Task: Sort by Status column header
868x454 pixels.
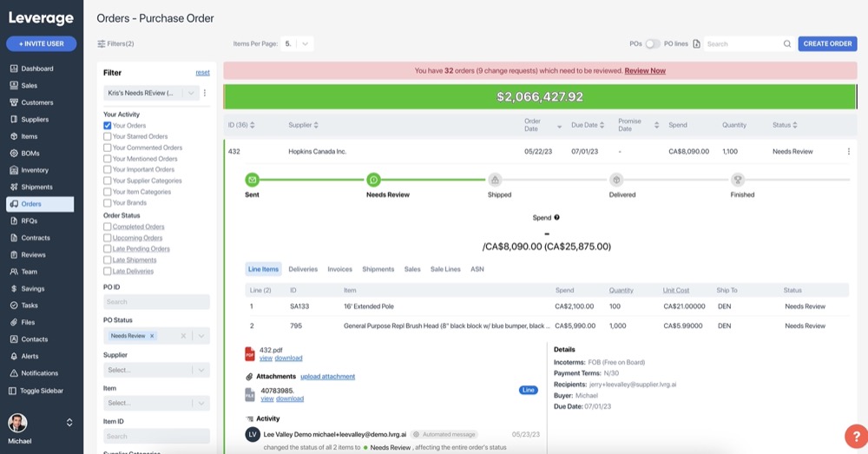Action: click(785, 125)
